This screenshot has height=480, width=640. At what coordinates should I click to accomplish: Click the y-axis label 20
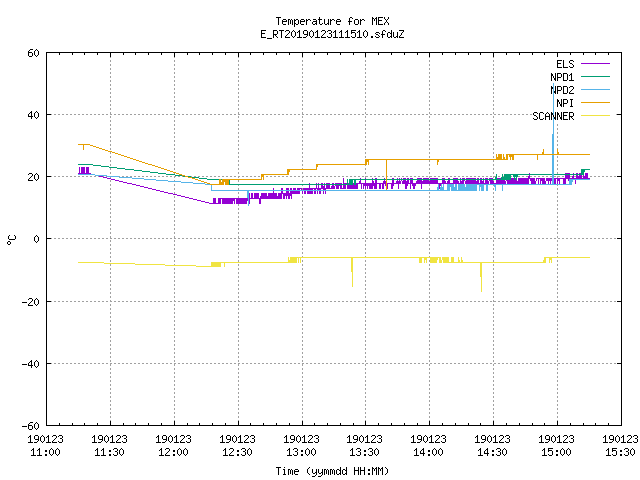[33, 177]
